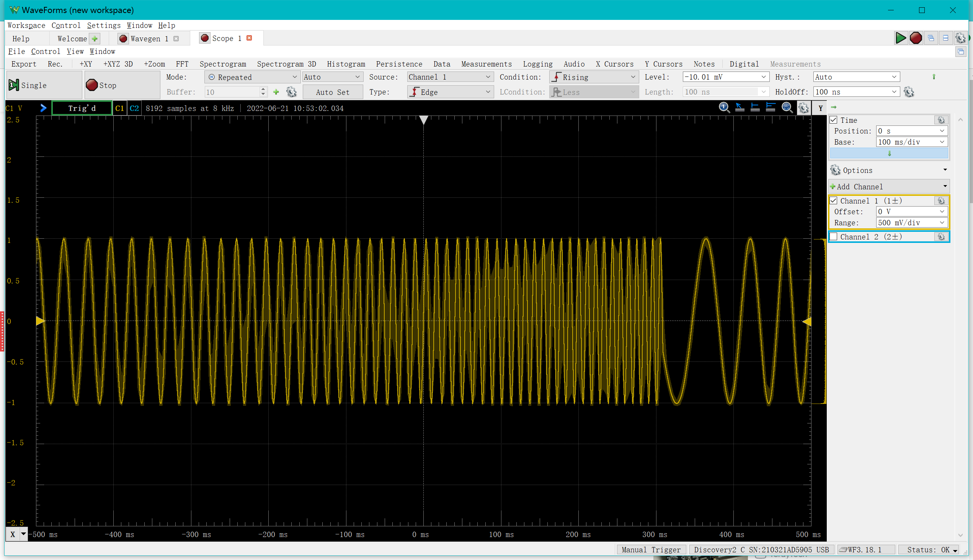973x560 pixels.
Task: Click the Level -10.01 mV input field
Action: pos(720,77)
